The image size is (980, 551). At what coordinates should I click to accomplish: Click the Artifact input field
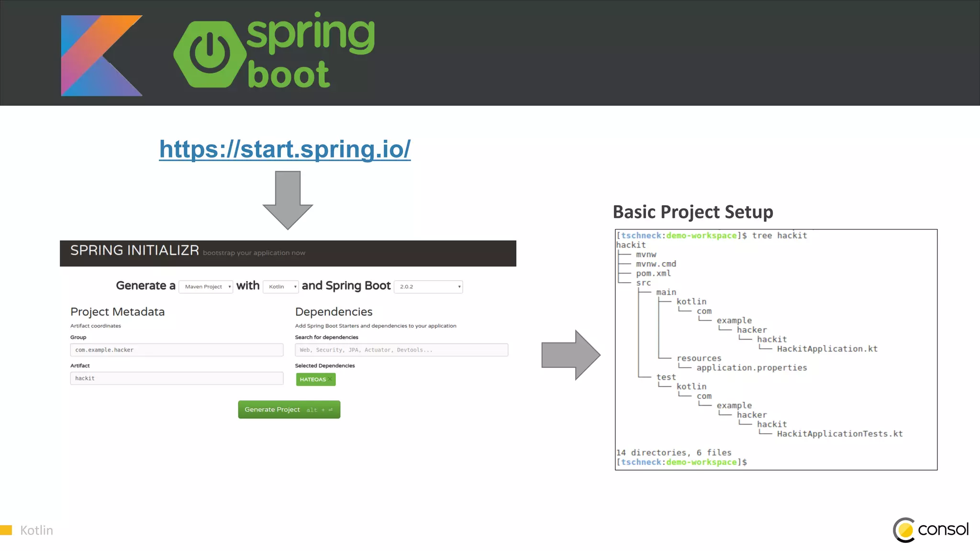point(177,378)
